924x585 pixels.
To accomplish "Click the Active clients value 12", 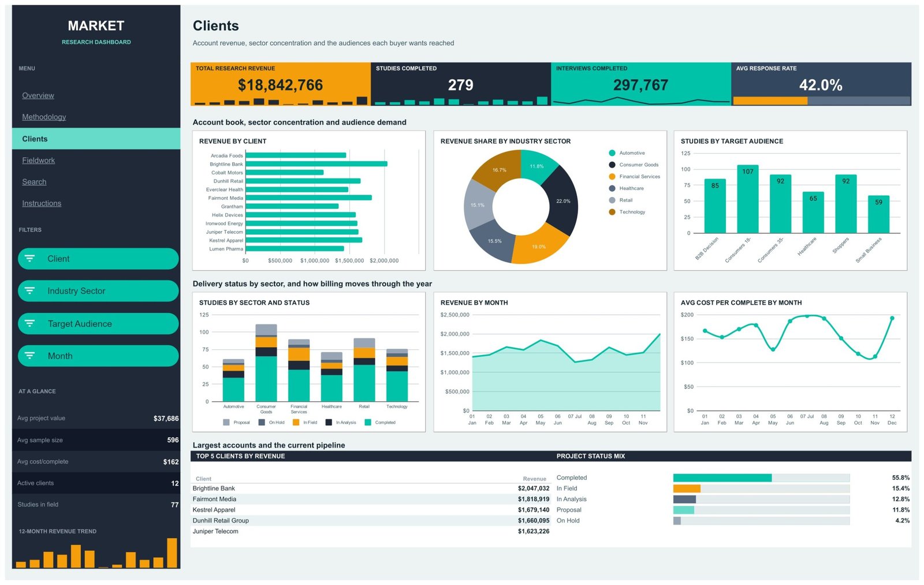I will point(175,483).
